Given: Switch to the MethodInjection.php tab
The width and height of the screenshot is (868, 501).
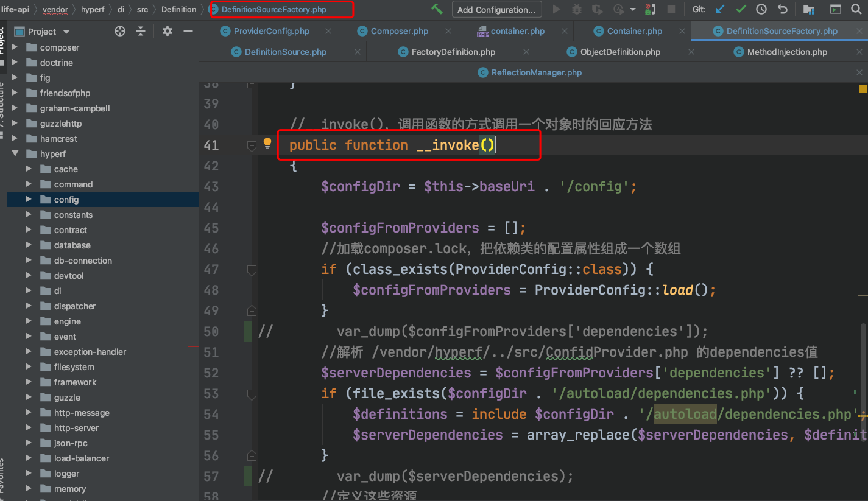Looking at the screenshot, I should point(787,52).
